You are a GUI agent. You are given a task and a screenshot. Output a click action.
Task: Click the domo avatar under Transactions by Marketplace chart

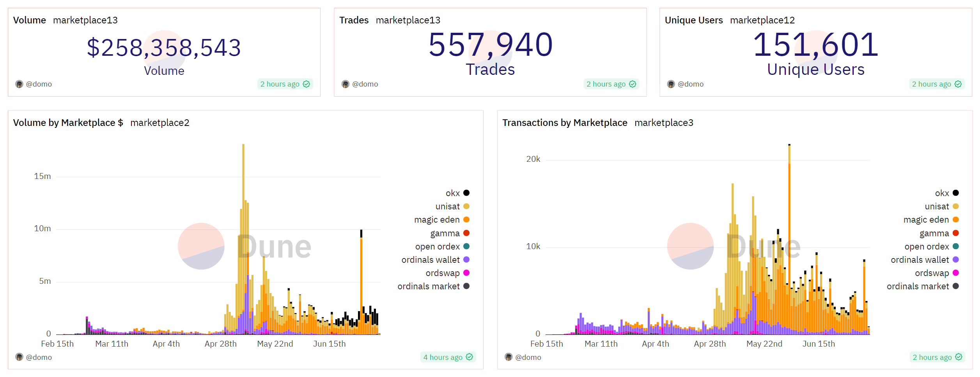click(508, 357)
